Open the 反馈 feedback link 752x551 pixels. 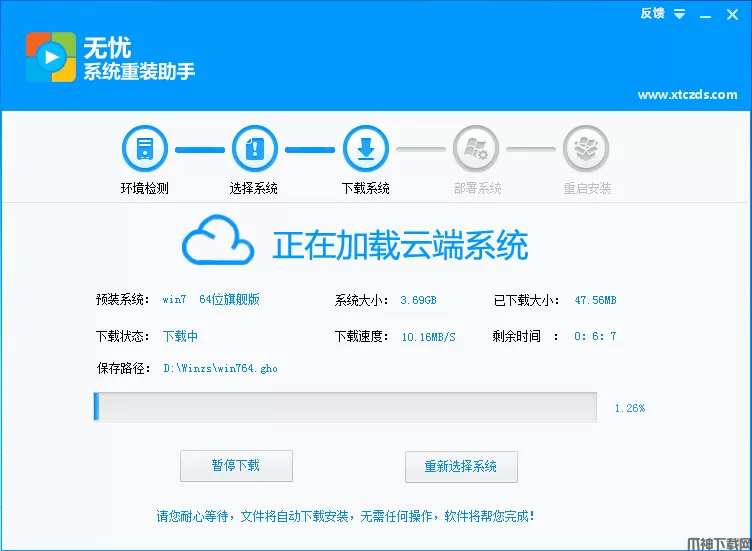click(x=652, y=13)
